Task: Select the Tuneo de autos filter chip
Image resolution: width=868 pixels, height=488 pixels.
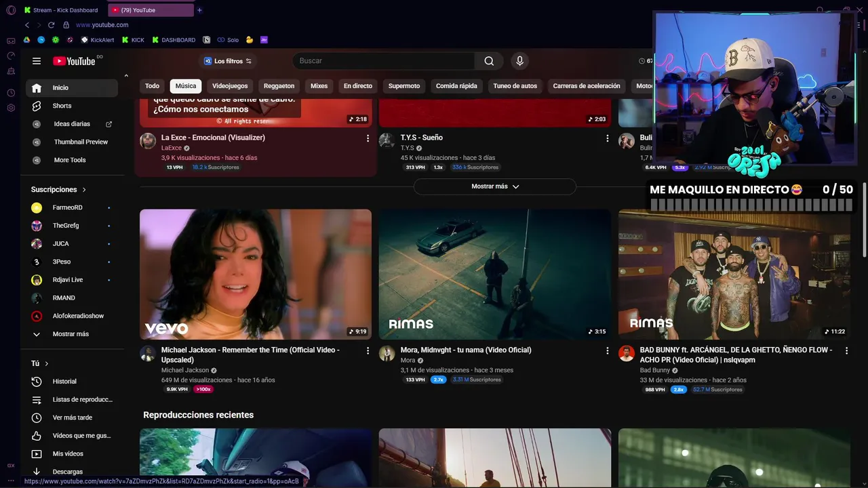Action: coord(515,86)
